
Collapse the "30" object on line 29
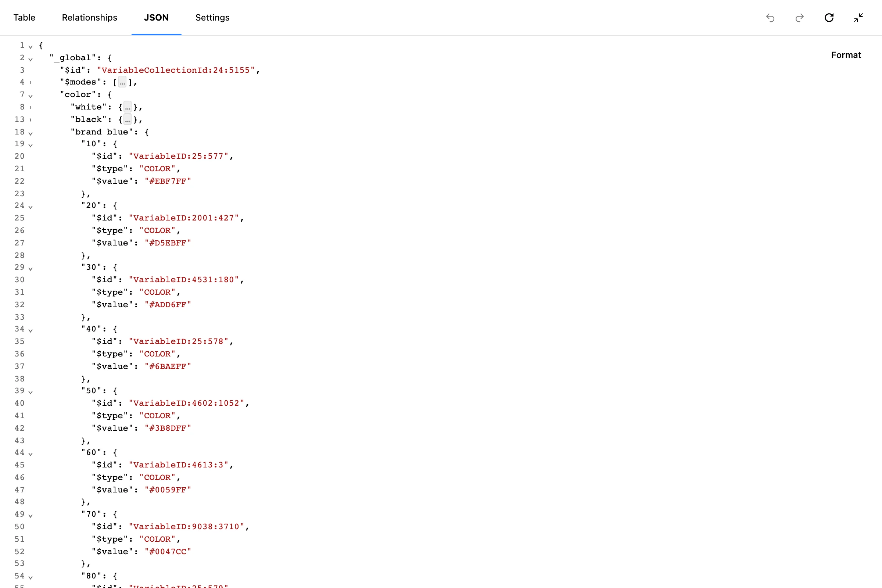[x=31, y=269]
